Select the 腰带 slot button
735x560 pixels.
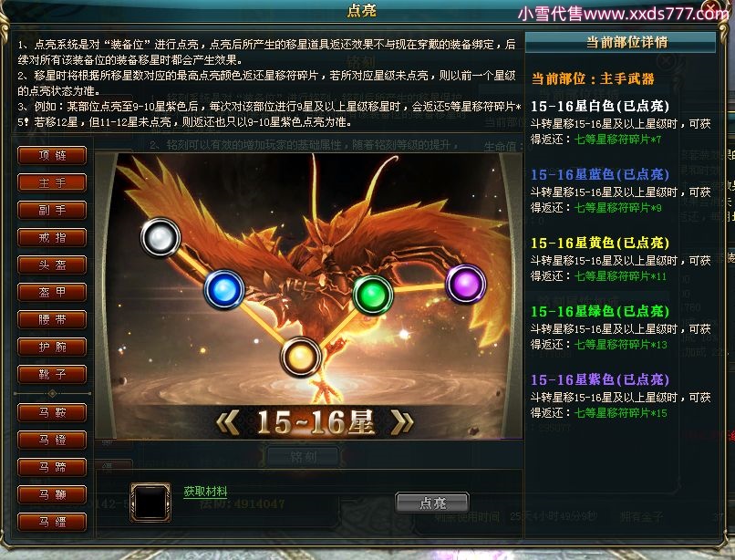click(x=52, y=320)
